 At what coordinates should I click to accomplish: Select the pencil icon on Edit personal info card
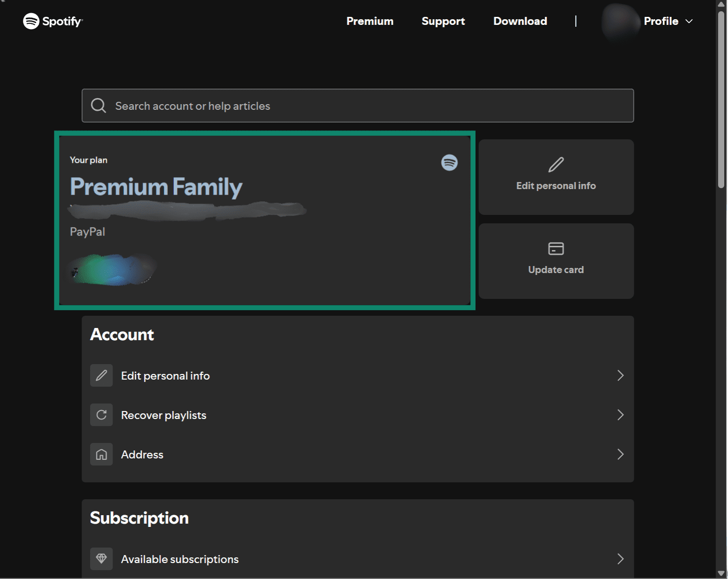pos(556,164)
